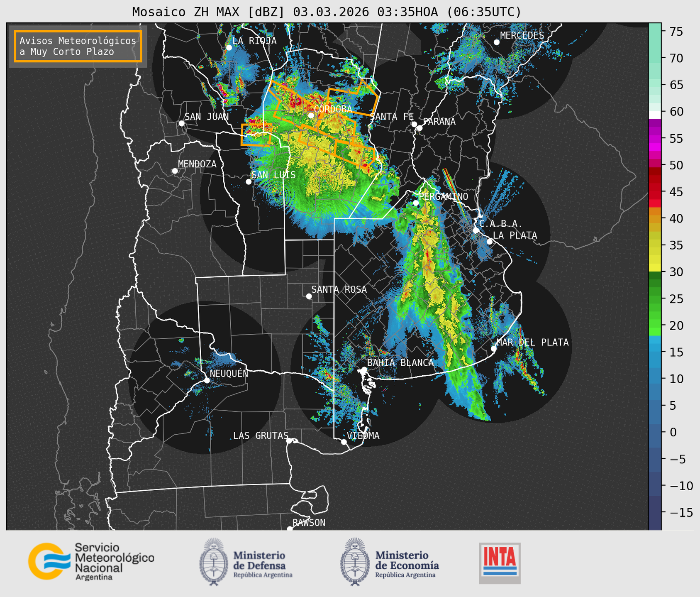Click the SANTA FE city label
Viewport: 700px width, 597px height.
(392, 117)
